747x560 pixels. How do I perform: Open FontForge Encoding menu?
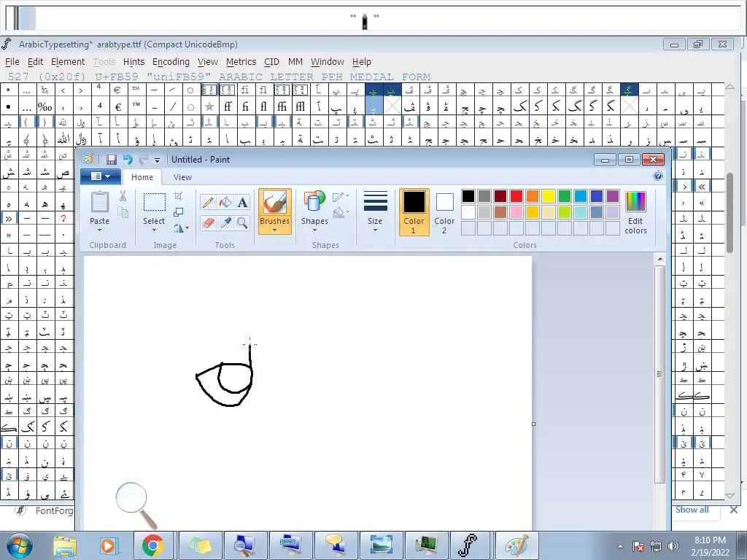171,62
